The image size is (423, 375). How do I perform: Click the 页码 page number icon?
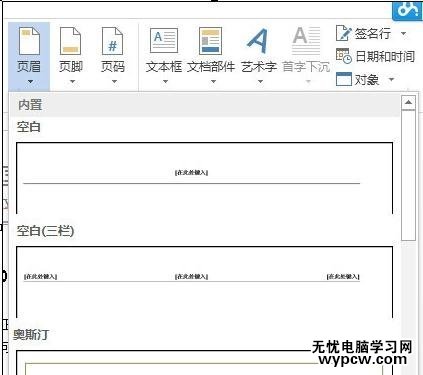(112, 41)
